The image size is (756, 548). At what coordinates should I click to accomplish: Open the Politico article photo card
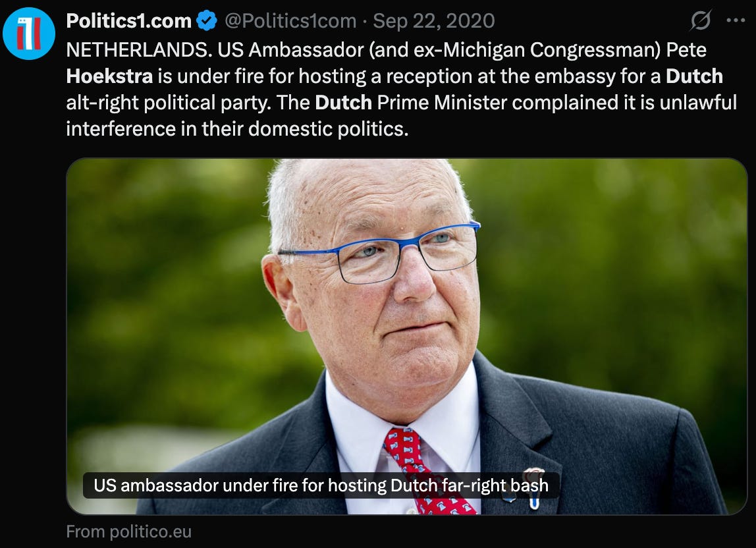[x=406, y=336]
